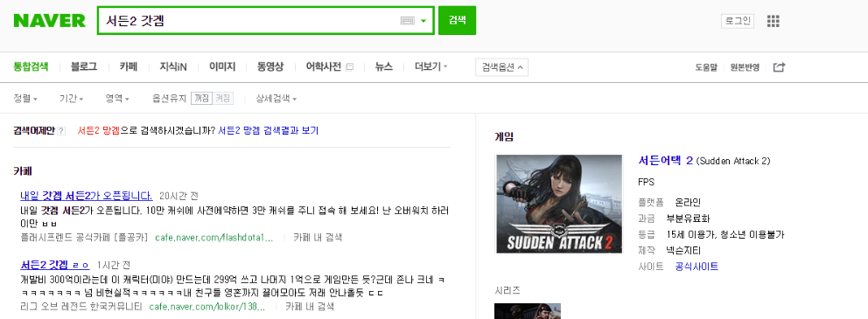Screen dimensions: 868x319
Task: Open the 이미지 tab
Action: [x=222, y=67]
